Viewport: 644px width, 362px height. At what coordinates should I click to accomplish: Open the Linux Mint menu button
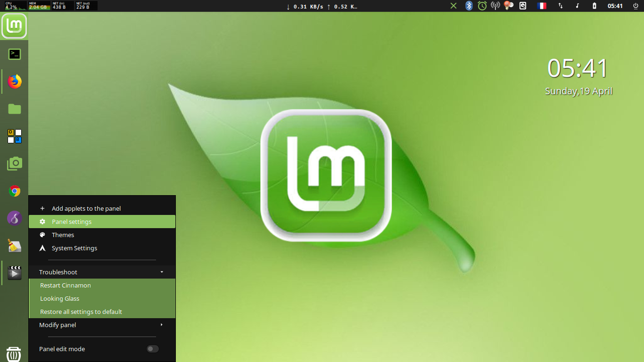pos(14,26)
